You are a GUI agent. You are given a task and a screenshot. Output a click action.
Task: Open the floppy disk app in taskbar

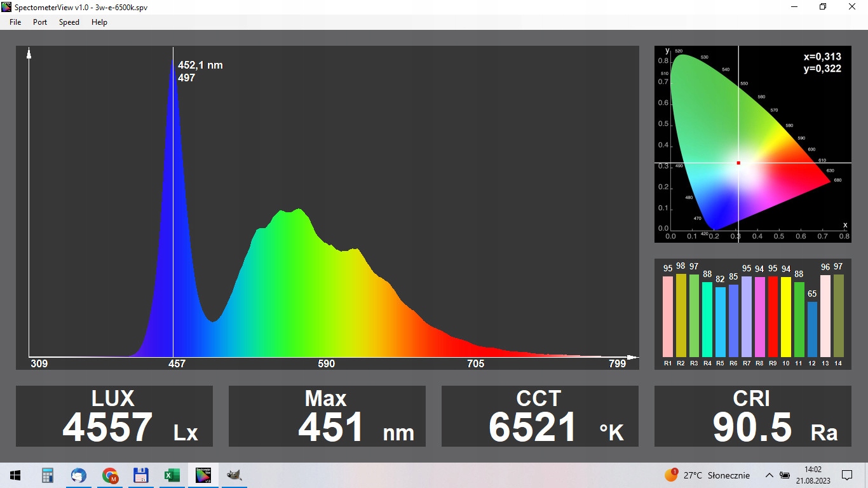141,475
